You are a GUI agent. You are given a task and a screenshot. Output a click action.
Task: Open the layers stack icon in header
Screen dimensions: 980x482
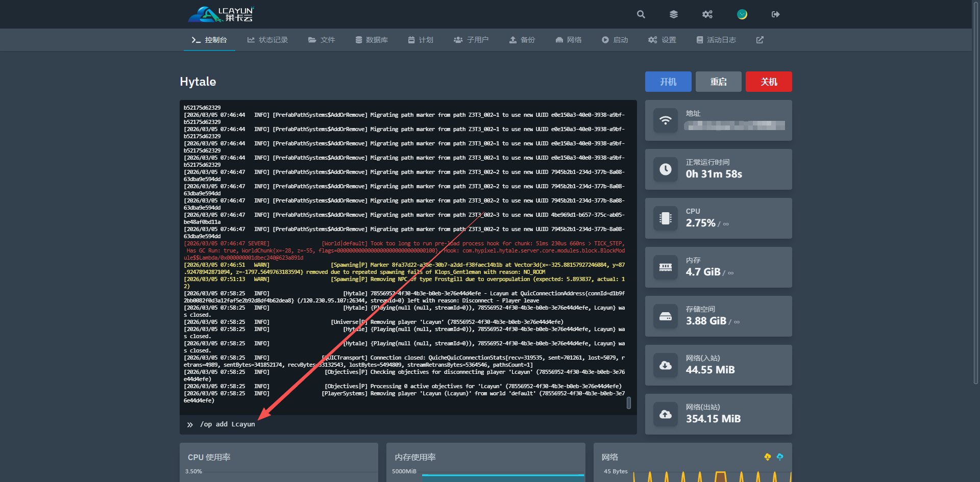tap(674, 14)
